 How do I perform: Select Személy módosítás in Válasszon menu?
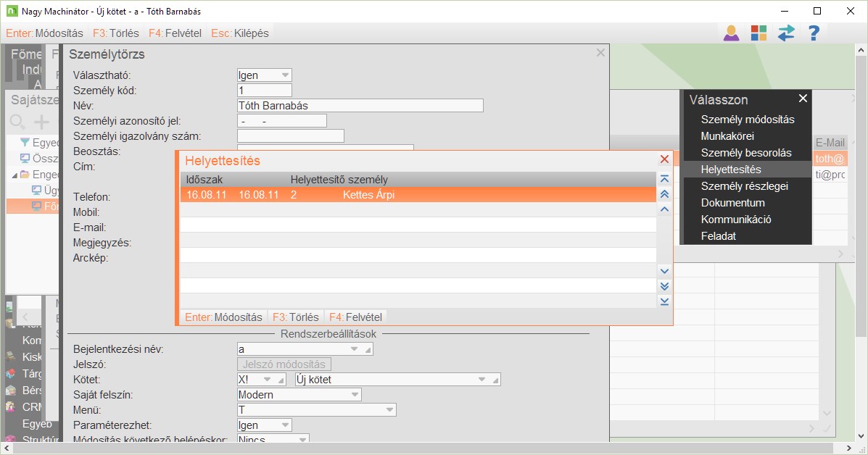[x=748, y=120]
